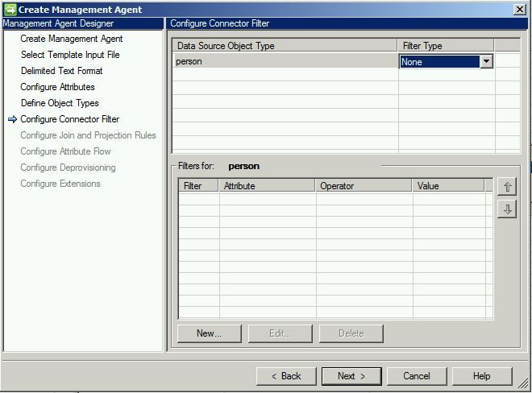Open Help for this wizard page
Viewport: 532px width, 393px height.
[482, 376]
